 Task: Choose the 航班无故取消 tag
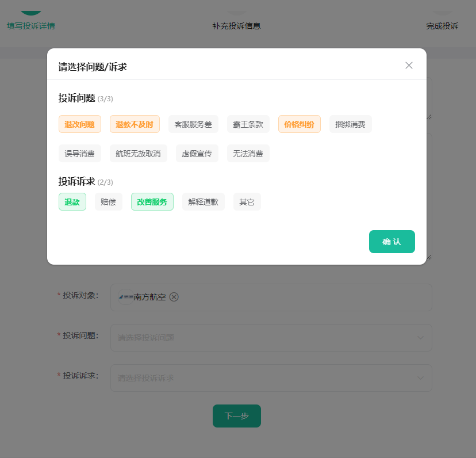139,154
